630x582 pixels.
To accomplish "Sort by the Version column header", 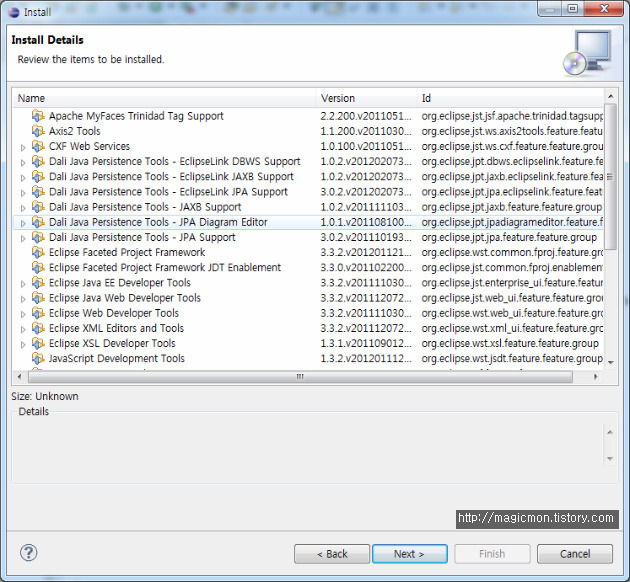I will (367, 98).
